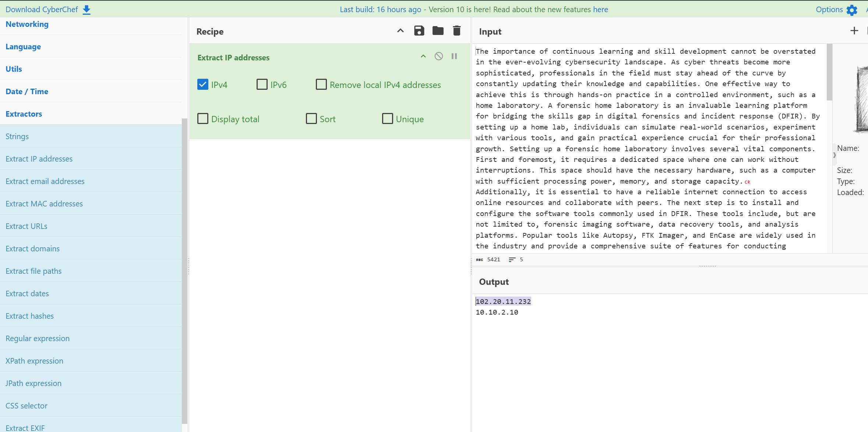Click the 5421 character count value

coord(494,260)
